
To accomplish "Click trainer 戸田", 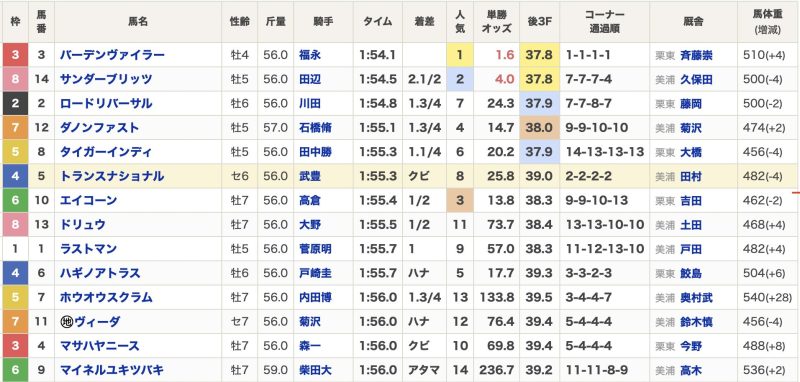I will [x=691, y=250].
